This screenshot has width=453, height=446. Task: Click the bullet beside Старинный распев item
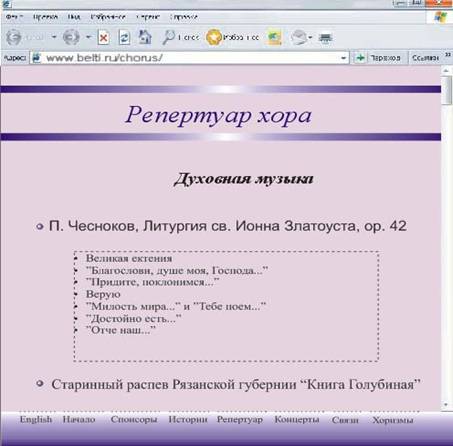point(40,383)
